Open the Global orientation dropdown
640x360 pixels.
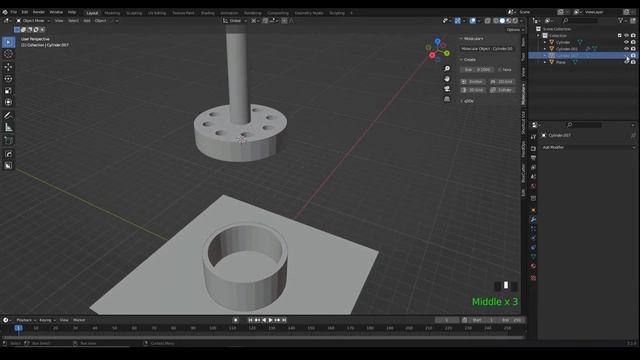pyautogui.click(x=235, y=20)
